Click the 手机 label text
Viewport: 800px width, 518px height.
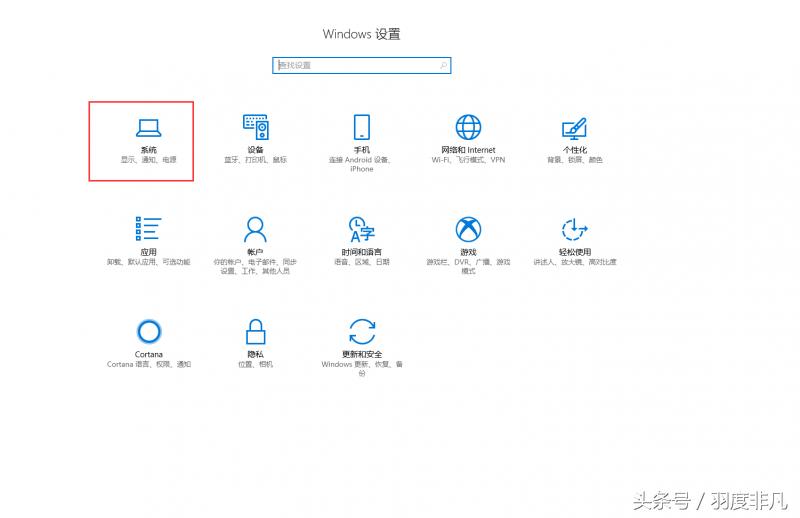[362, 150]
